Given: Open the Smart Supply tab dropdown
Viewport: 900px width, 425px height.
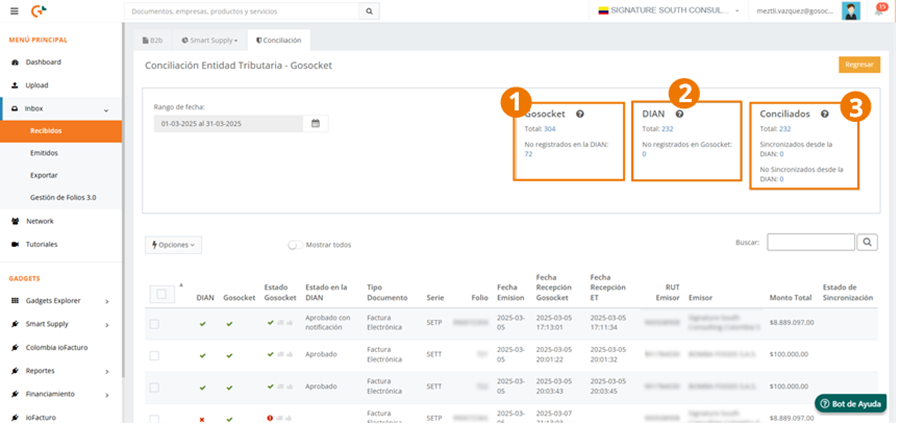Looking at the screenshot, I should click(210, 40).
